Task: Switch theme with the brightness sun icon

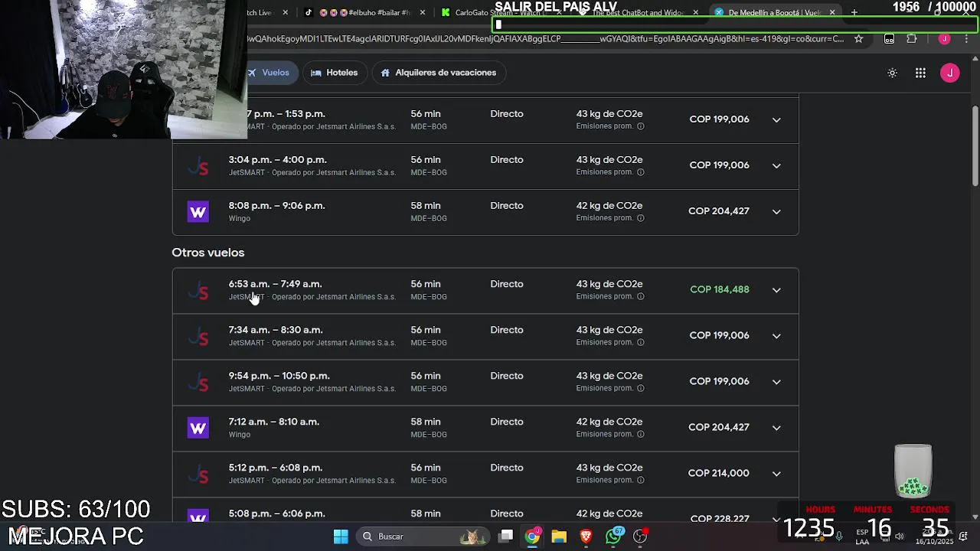Action: 892,73
